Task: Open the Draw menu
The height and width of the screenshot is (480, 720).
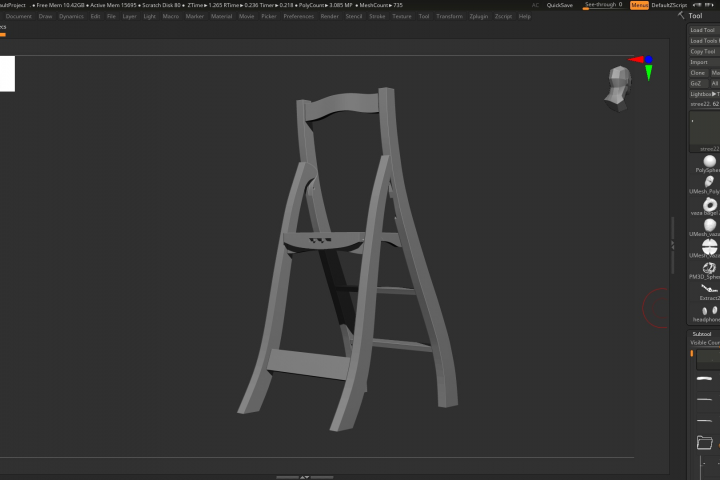Action: coord(45,16)
